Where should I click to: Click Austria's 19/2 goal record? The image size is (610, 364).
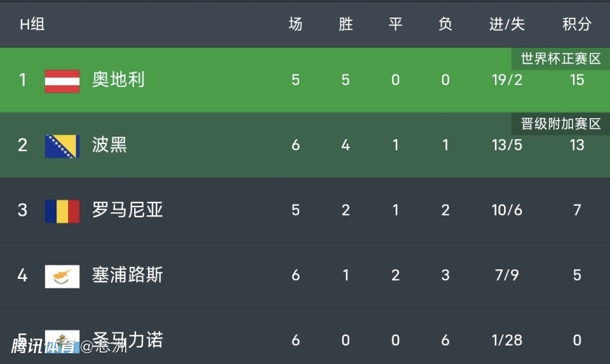tap(507, 80)
